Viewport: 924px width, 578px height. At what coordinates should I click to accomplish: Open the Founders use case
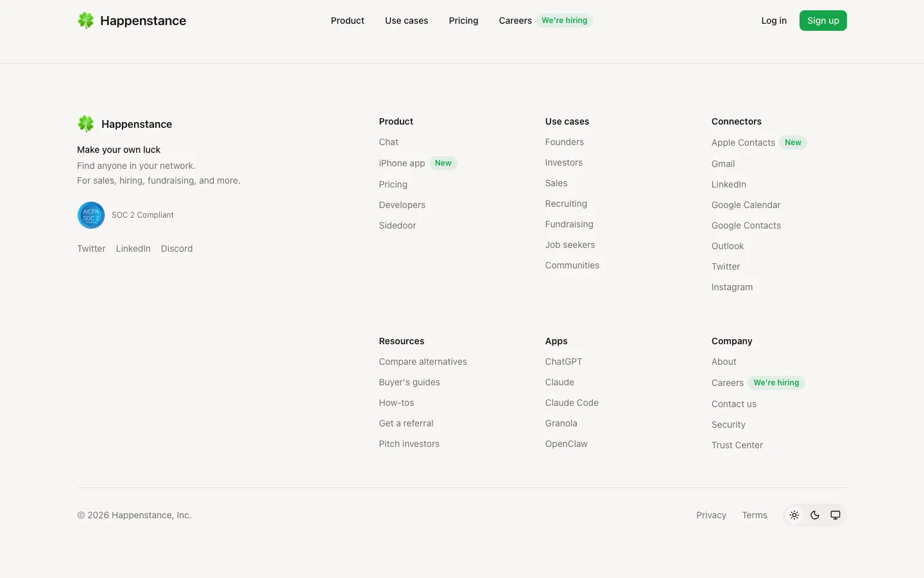tap(565, 142)
